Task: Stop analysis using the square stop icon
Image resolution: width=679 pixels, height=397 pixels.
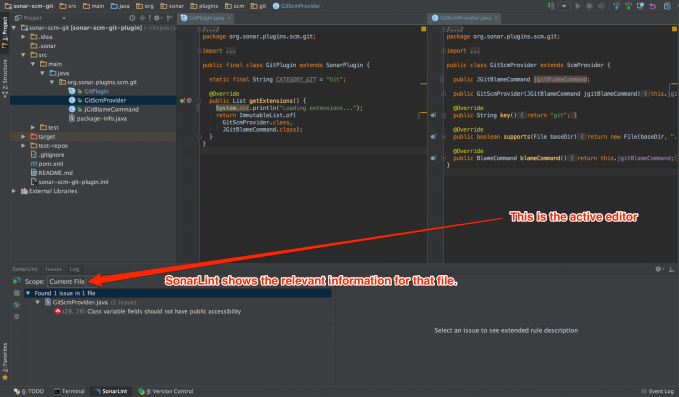Action: 16,293
